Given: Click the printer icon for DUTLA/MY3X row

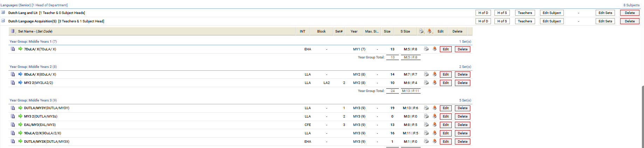Looking at the screenshot, I should tap(426, 141).
